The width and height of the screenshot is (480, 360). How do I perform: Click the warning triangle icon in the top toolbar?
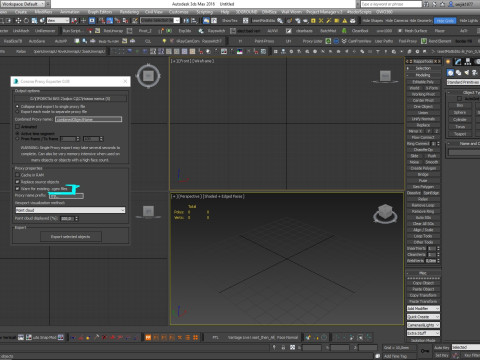tap(345, 21)
